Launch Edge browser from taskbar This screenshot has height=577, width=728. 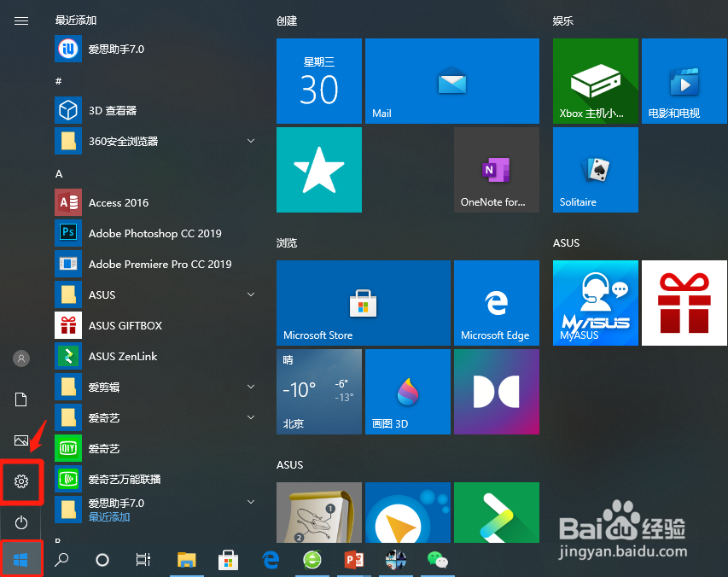[x=271, y=560]
